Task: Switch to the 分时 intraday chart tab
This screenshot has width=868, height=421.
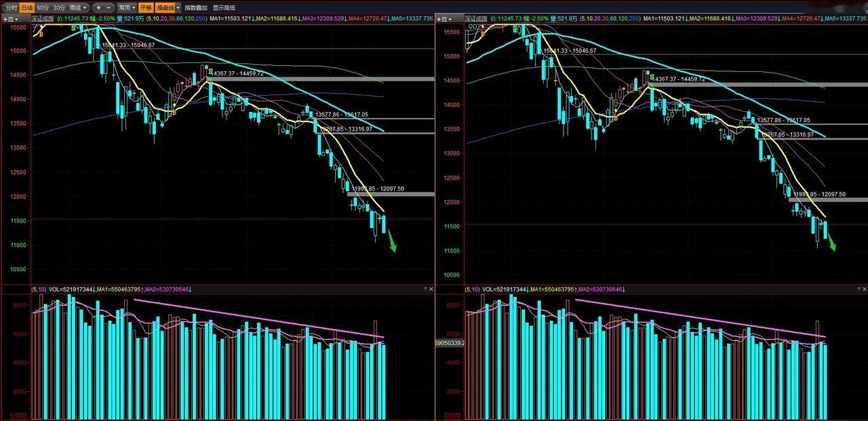Action: click(x=10, y=7)
